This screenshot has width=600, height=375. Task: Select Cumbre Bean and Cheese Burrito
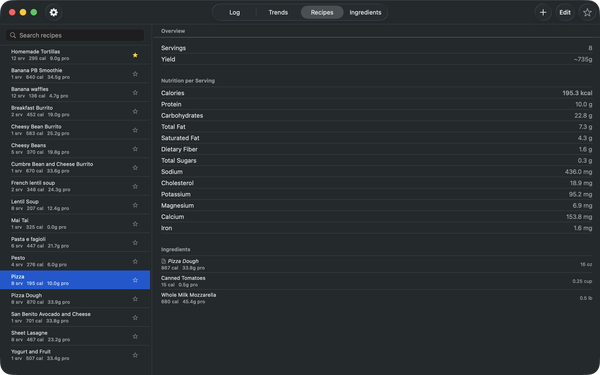coord(75,168)
